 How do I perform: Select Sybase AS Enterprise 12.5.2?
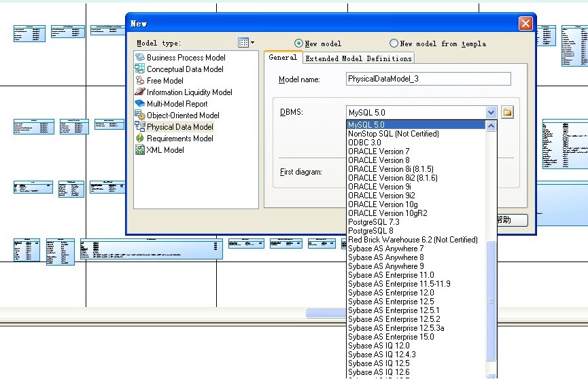click(x=416, y=319)
